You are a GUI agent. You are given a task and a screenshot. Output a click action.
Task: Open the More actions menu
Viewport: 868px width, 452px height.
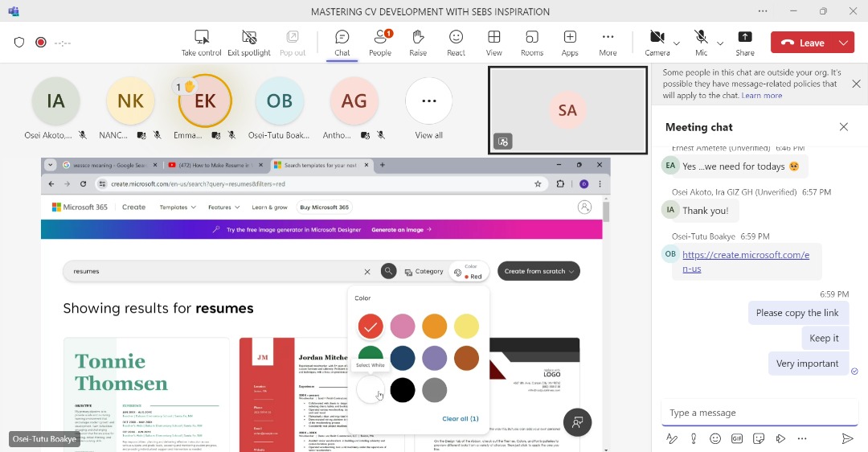pyautogui.click(x=608, y=43)
